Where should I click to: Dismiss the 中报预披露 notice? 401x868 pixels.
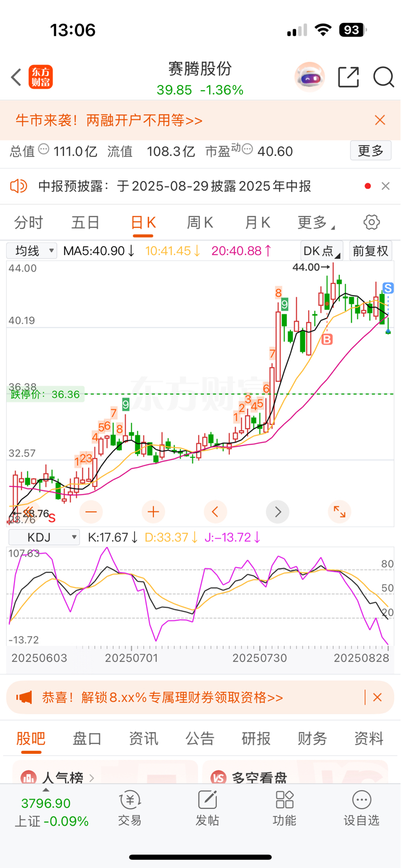click(x=385, y=186)
